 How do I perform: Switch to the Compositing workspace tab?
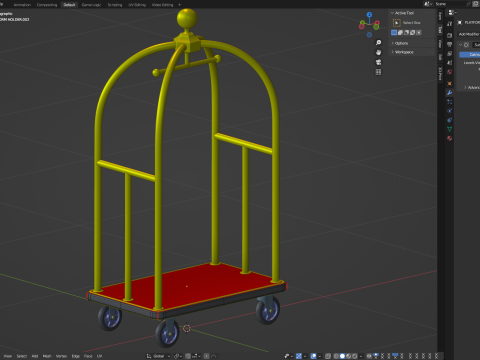47,5
